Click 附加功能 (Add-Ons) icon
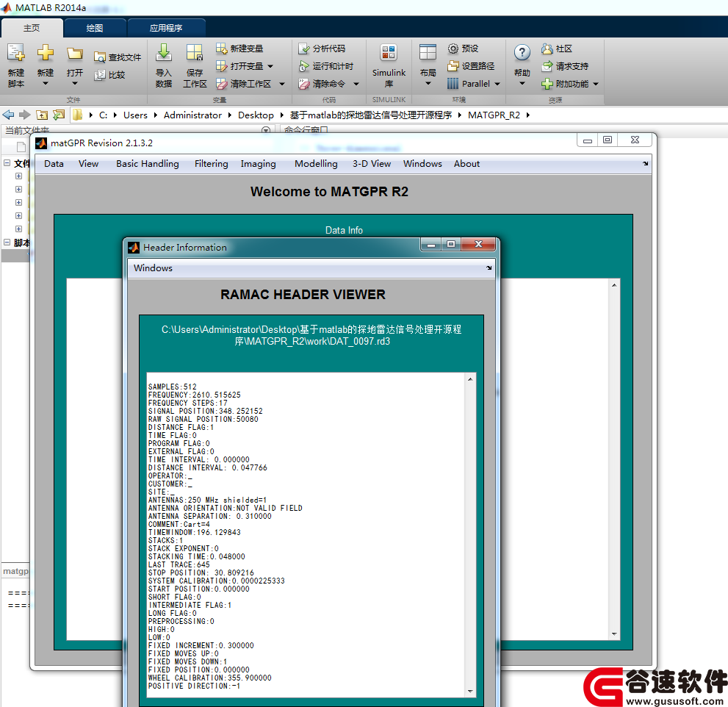Image resolution: width=728 pixels, height=707 pixels. point(547,84)
